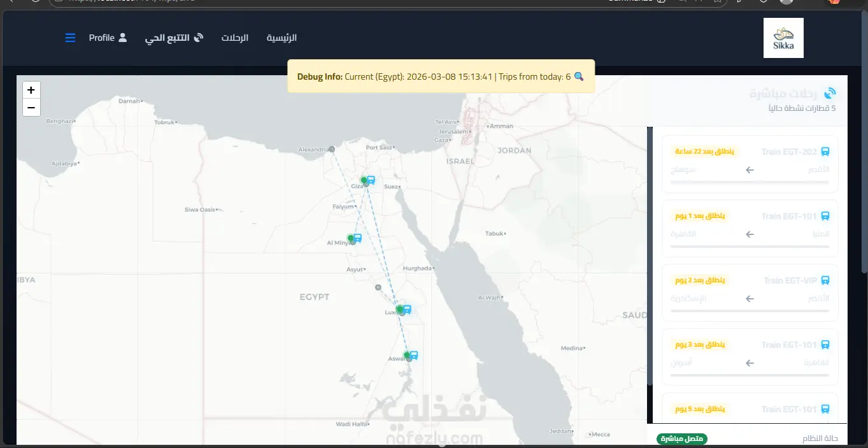868x448 pixels.
Task: Click progress bar on القاهرة to أسوان card
Action: pos(750,375)
